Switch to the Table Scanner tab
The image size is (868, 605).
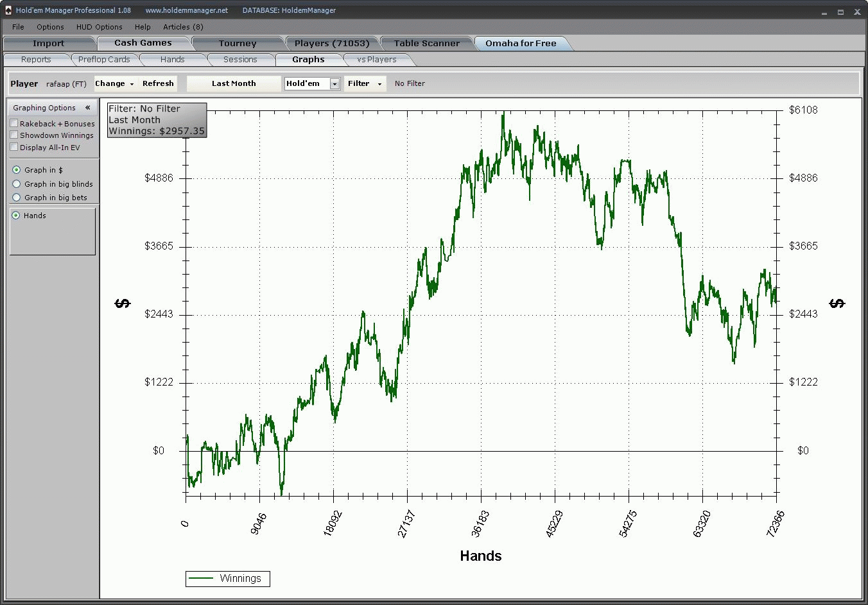coord(427,43)
